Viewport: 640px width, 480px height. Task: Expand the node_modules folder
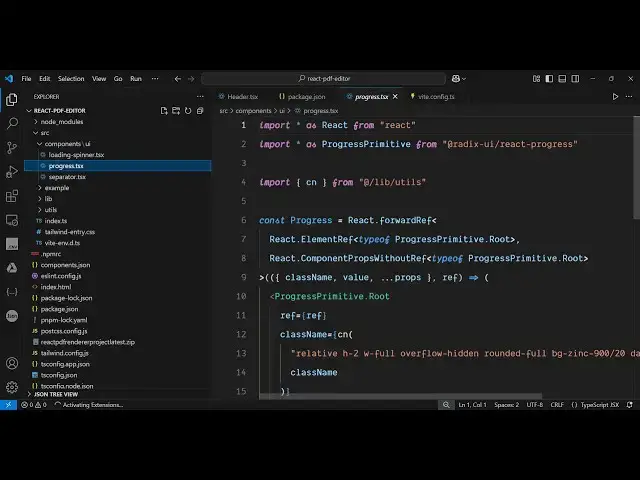click(36, 122)
